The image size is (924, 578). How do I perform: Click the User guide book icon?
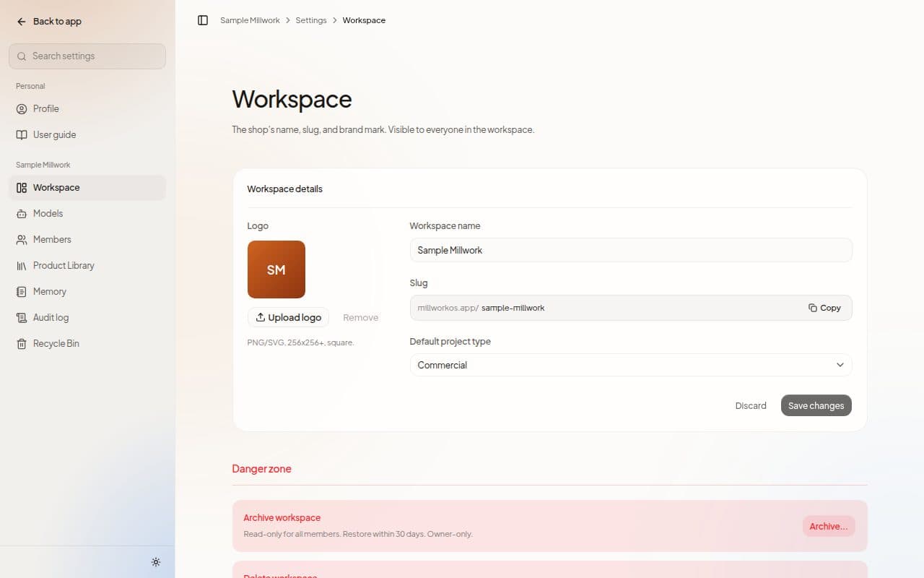pos(22,135)
